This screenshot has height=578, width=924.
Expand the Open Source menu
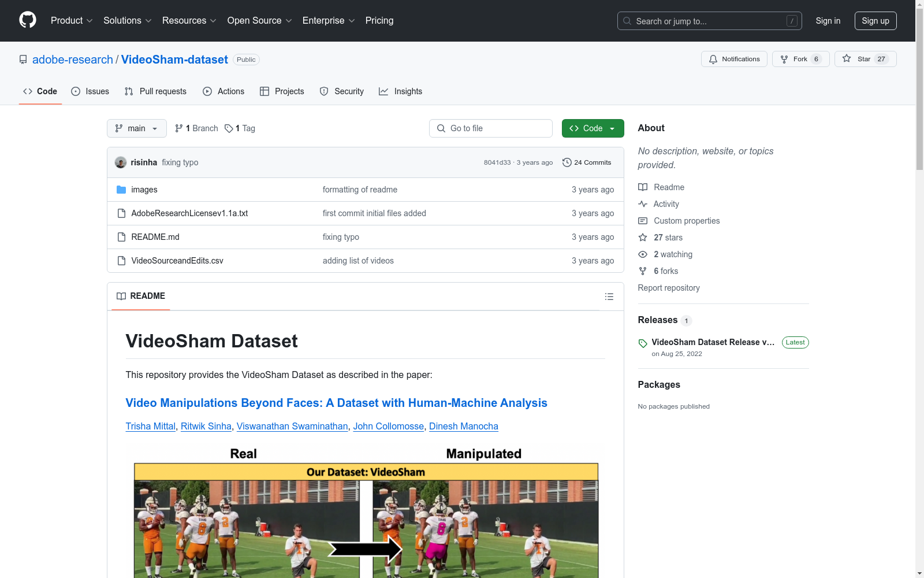[260, 21]
